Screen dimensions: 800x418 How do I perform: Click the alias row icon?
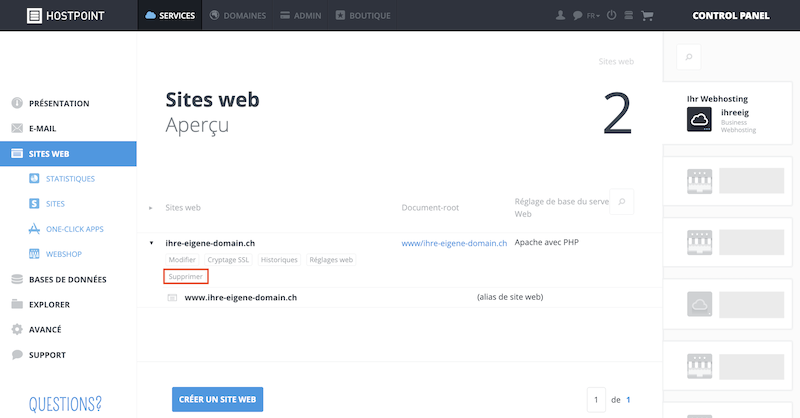(172, 298)
